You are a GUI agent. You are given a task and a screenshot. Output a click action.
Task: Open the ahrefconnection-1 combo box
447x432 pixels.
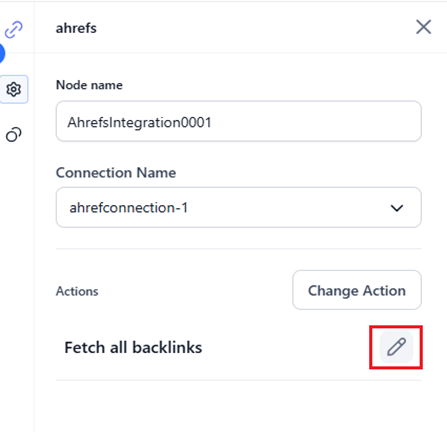tap(239, 207)
